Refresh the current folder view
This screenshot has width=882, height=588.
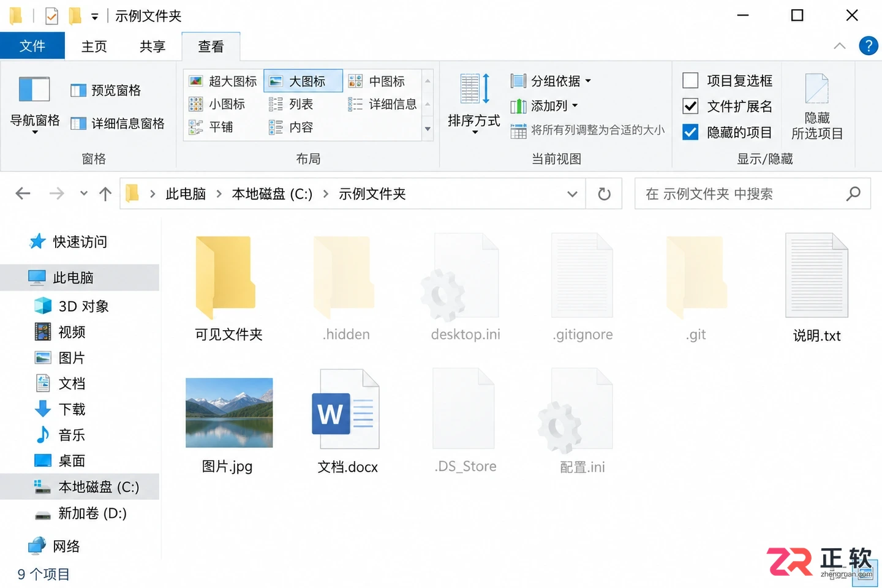pyautogui.click(x=604, y=194)
